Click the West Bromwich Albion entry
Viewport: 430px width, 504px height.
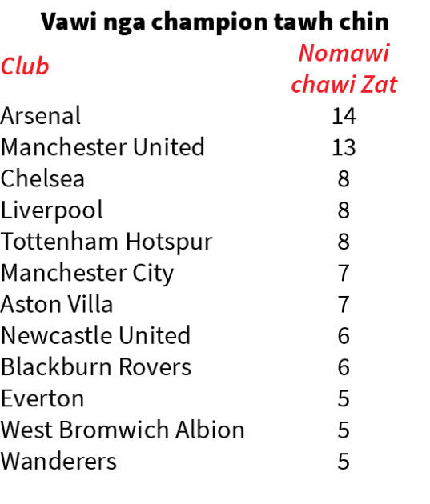coord(123,430)
